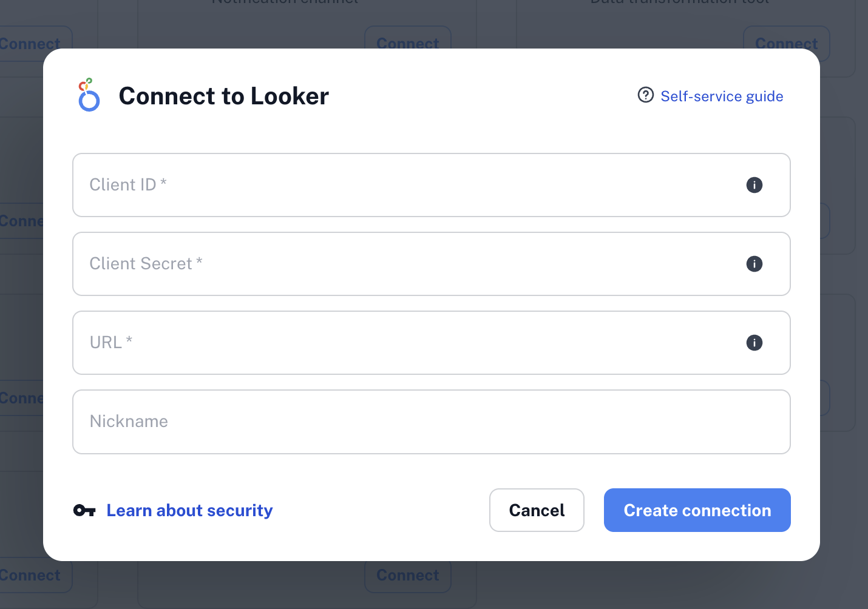Open the Self-service guide link
The image size is (868, 609).
point(722,96)
